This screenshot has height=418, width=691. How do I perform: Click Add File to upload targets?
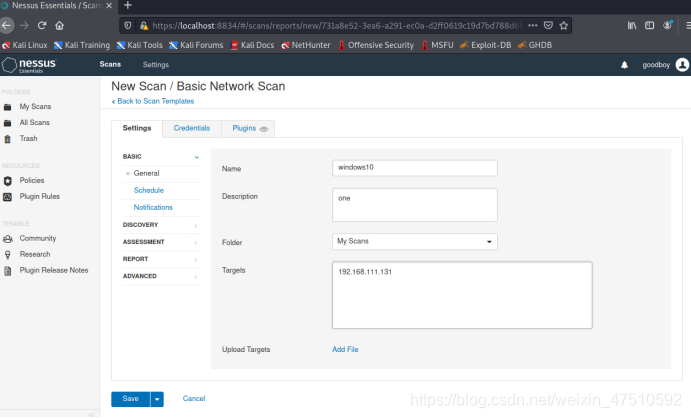click(345, 349)
